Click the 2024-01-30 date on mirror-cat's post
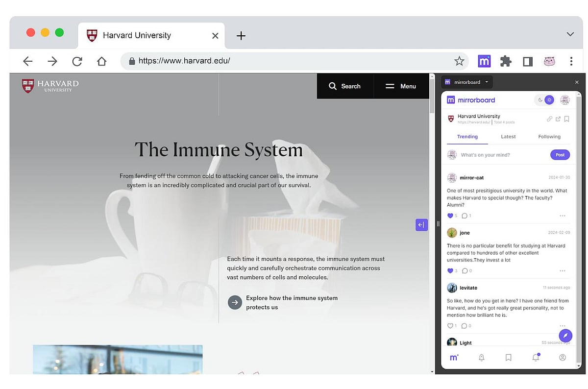Screen dimensions: 588x389 559,177
